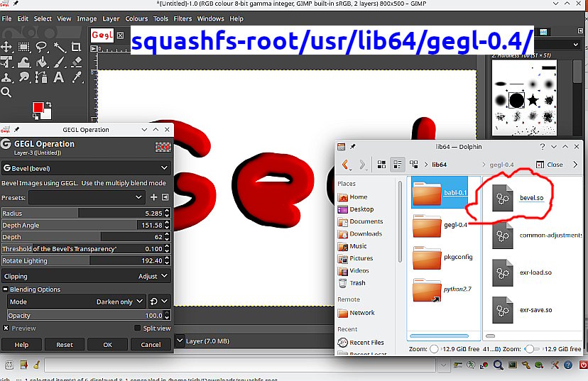588x381 pixels.
Task: Click the blue help icon in panel
Action: 568,365
